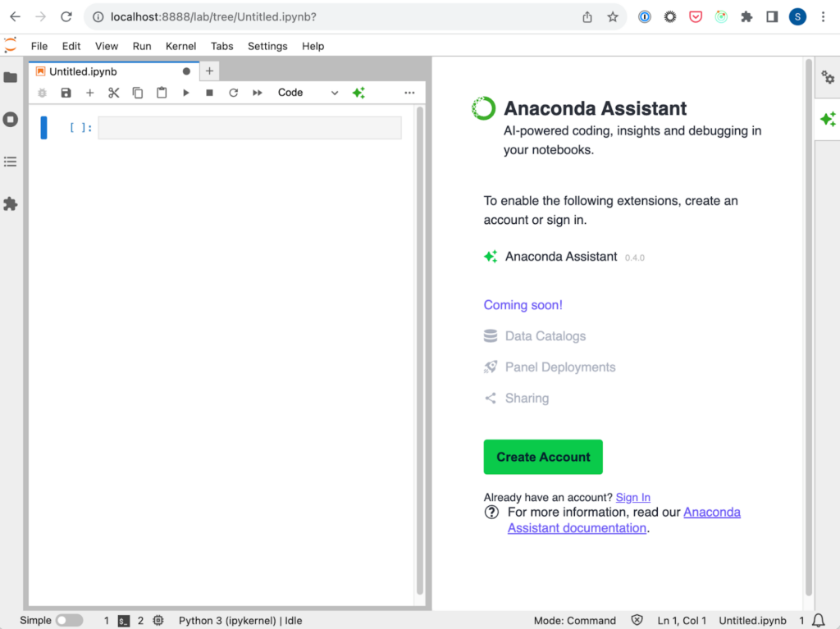Image resolution: width=840 pixels, height=629 pixels.
Task: Click the Anaconda panel vertical scrollbar
Action: click(x=809, y=328)
